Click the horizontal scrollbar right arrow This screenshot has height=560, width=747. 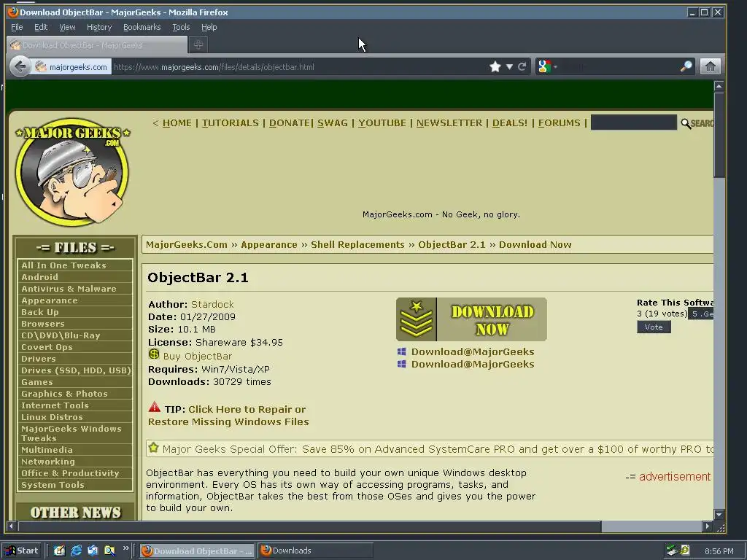pyautogui.click(x=708, y=526)
